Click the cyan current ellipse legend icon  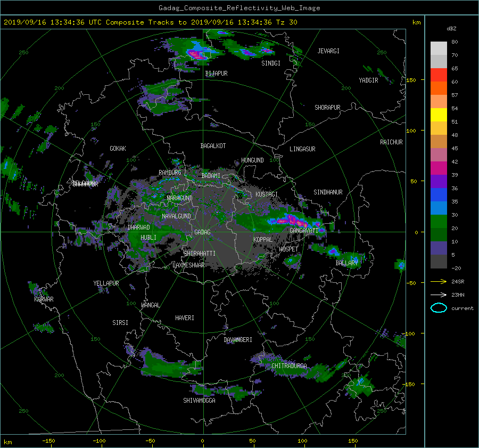(439, 308)
